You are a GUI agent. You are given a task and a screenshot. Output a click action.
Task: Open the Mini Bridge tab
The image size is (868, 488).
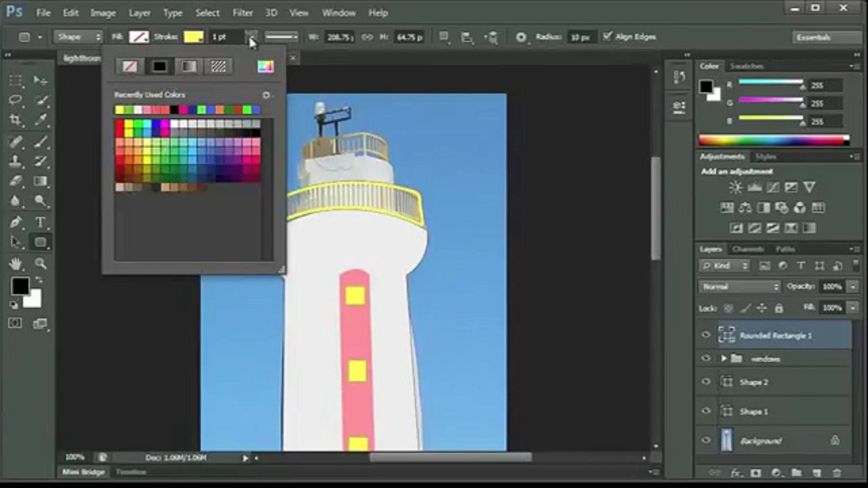tap(84, 472)
